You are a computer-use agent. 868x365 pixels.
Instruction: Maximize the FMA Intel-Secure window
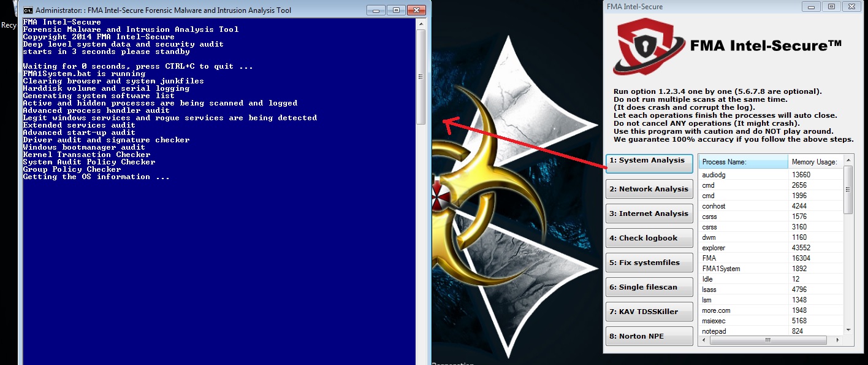pos(831,6)
